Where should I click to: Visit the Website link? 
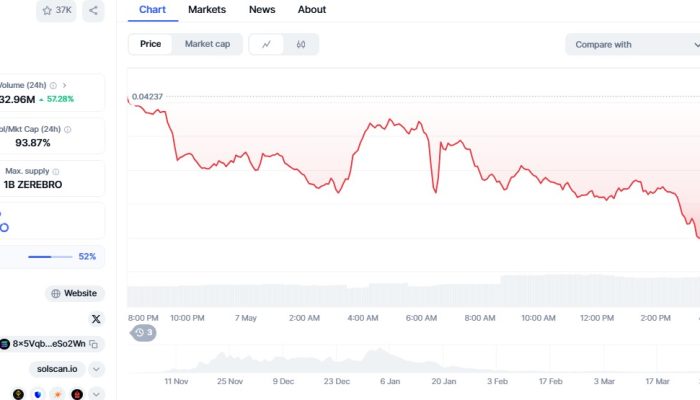click(x=74, y=293)
